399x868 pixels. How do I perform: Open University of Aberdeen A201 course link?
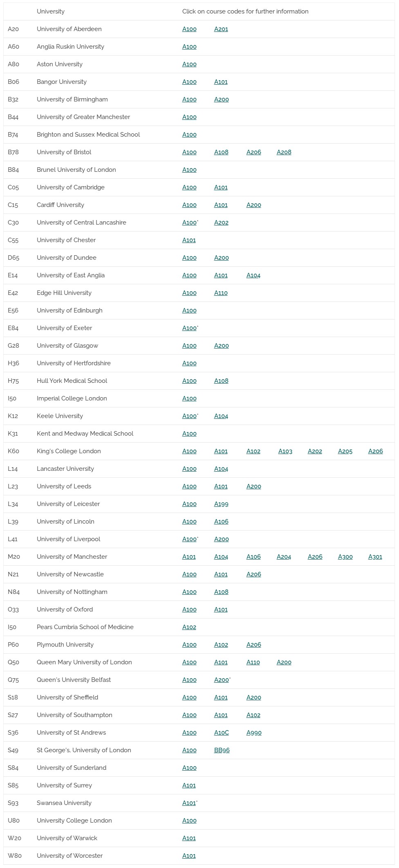[221, 29]
